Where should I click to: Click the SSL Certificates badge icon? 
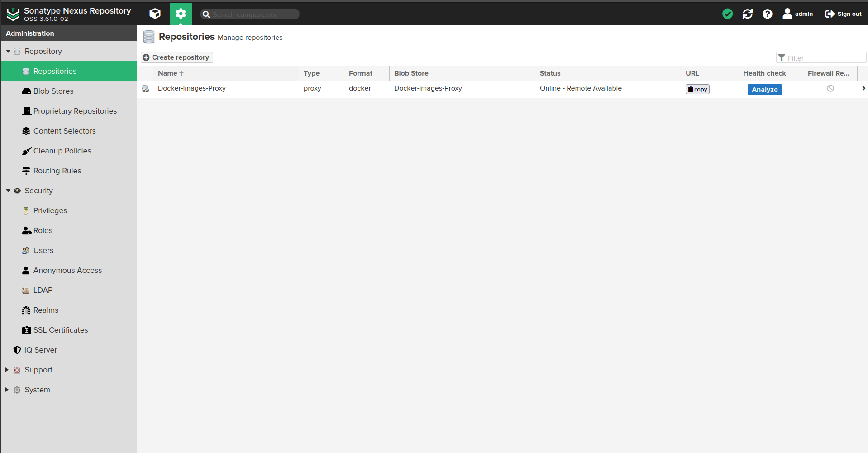[26, 330]
